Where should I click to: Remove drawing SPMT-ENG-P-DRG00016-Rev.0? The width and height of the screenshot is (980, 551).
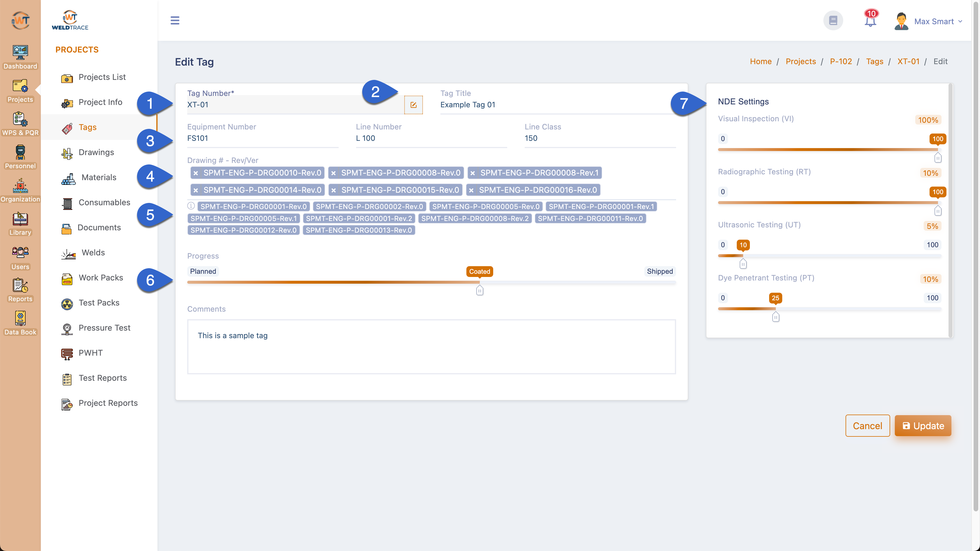(x=471, y=190)
